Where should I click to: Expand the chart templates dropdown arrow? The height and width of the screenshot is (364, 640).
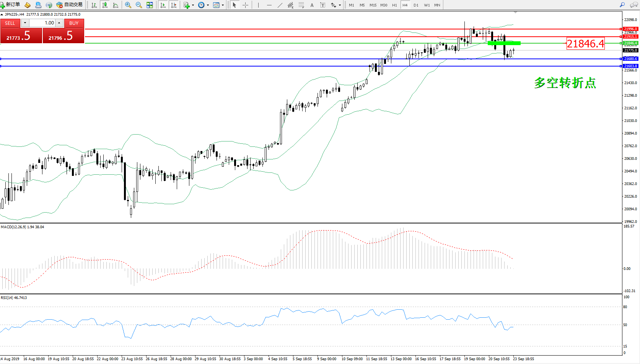pos(223,5)
